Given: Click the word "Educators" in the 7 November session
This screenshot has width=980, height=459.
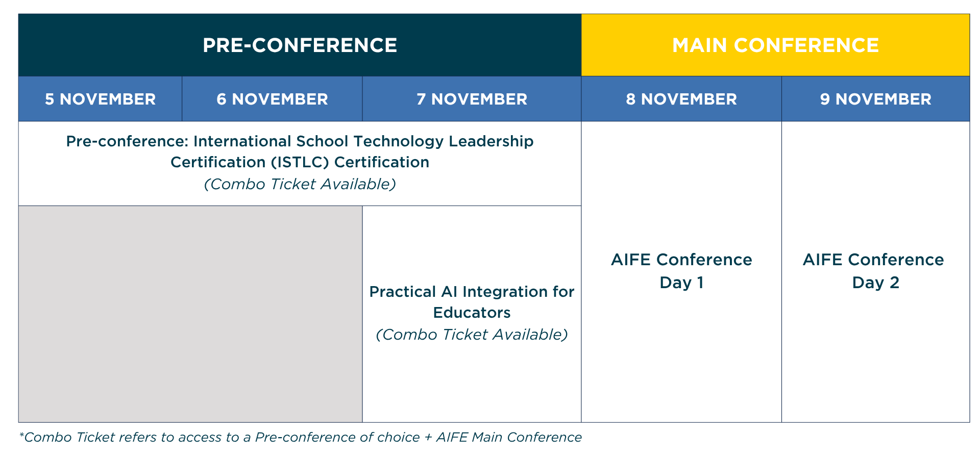Looking at the screenshot, I should click(472, 313).
